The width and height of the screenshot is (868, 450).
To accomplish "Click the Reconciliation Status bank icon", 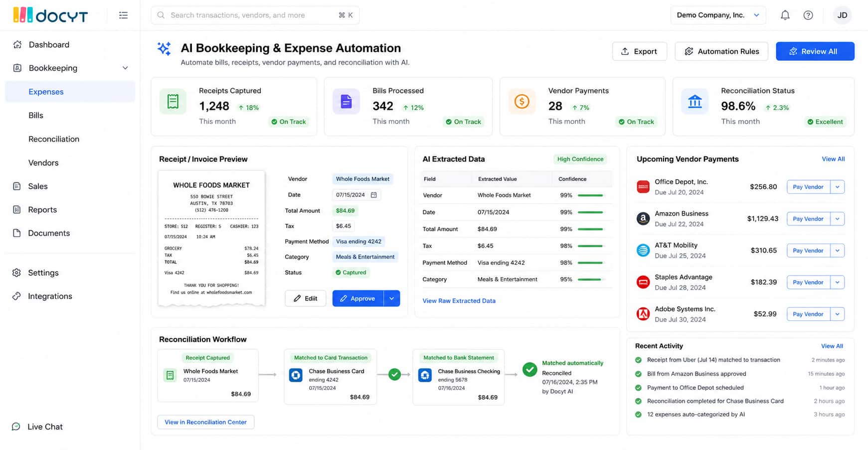I will pyautogui.click(x=694, y=101).
